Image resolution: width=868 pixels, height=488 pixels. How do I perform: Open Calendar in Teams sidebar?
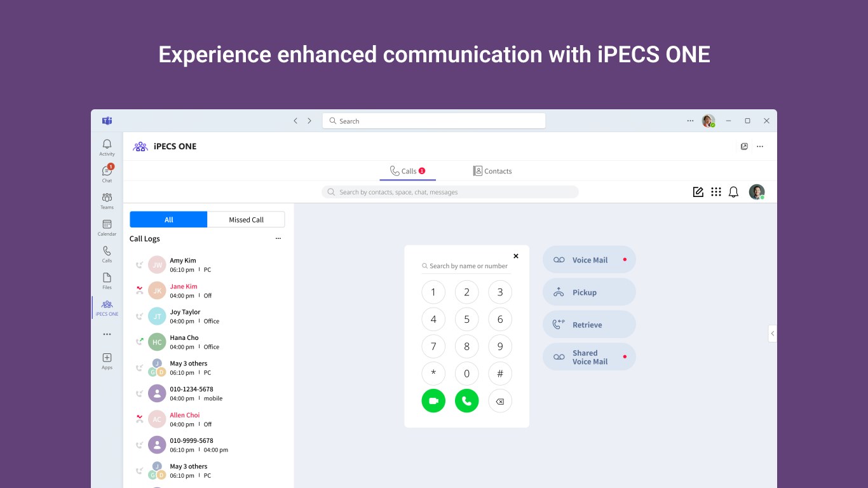point(107,227)
